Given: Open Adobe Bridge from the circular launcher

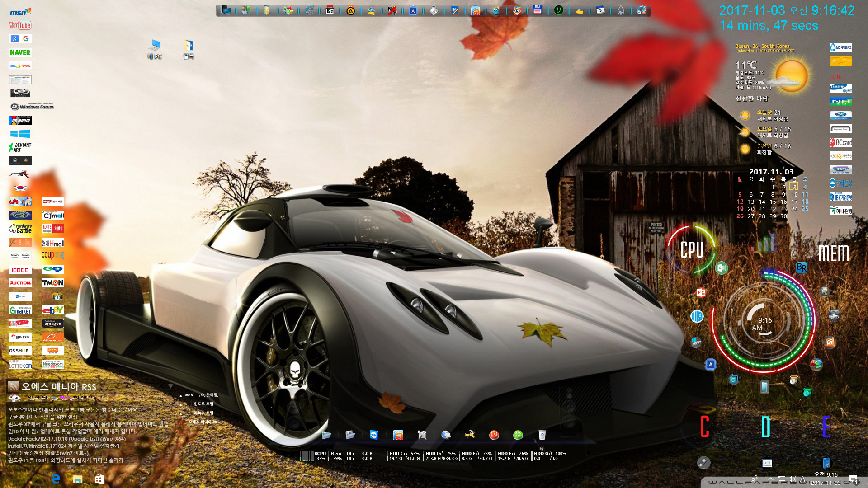Looking at the screenshot, I should [802, 267].
